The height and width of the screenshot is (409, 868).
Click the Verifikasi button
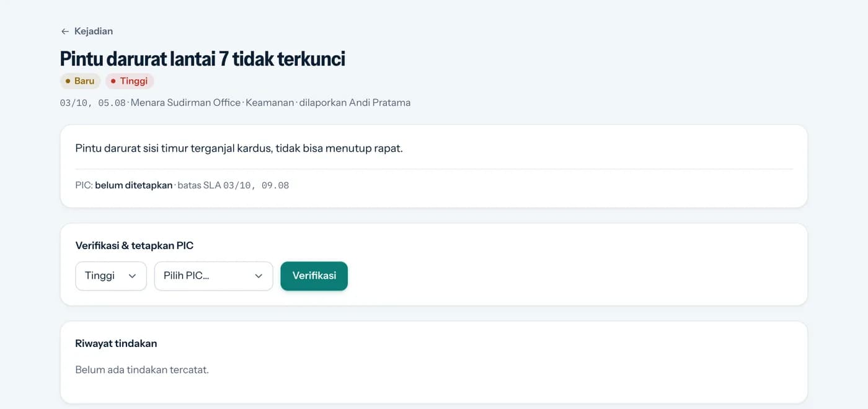[314, 276]
